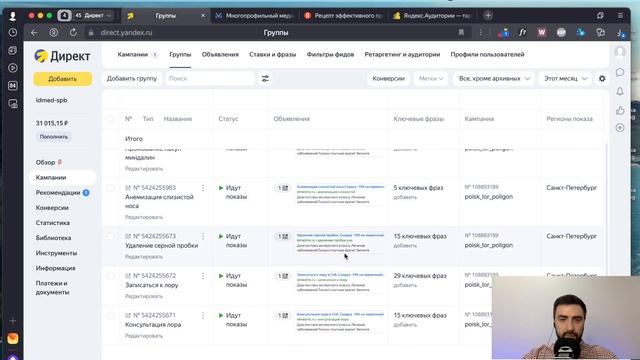Open Библиотека in left sidebar
640x360 pixels.
coord(53,238)
